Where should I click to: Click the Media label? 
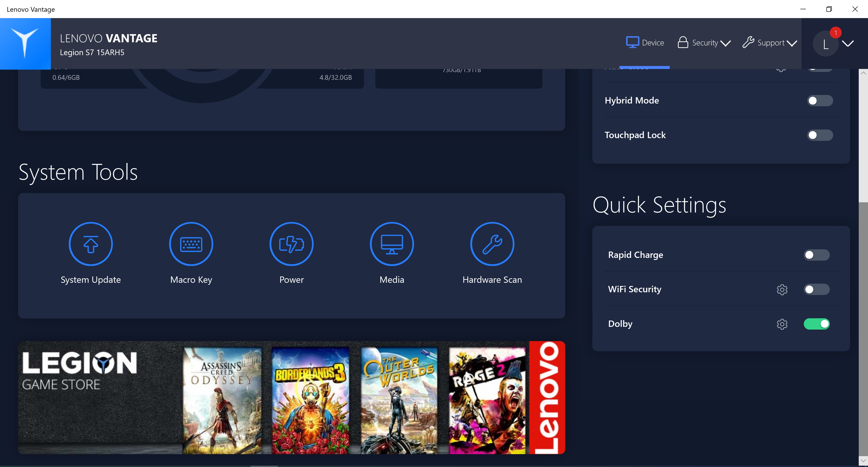[392, 280]
